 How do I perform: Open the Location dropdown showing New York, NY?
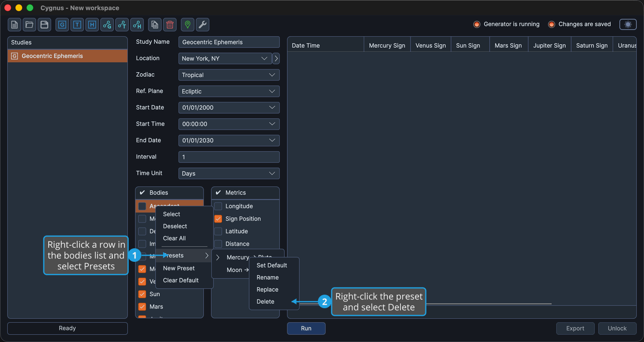point(225,58)
